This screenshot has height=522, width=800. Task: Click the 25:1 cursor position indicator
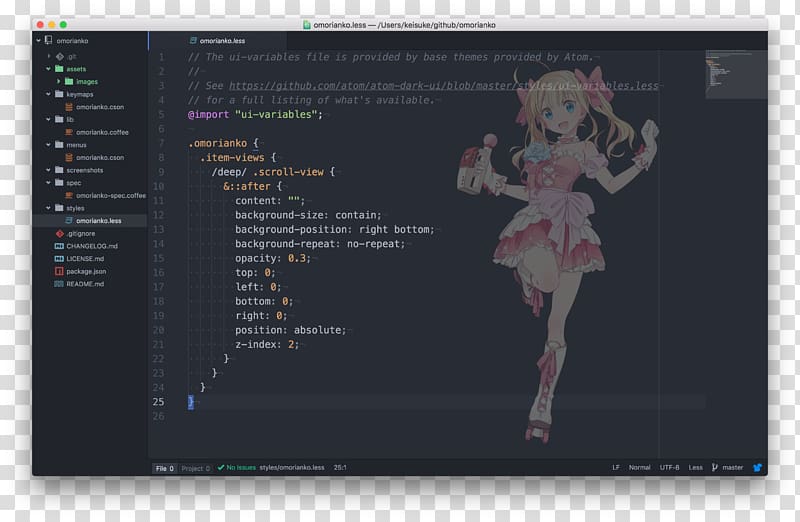click(x=340, y=467)
